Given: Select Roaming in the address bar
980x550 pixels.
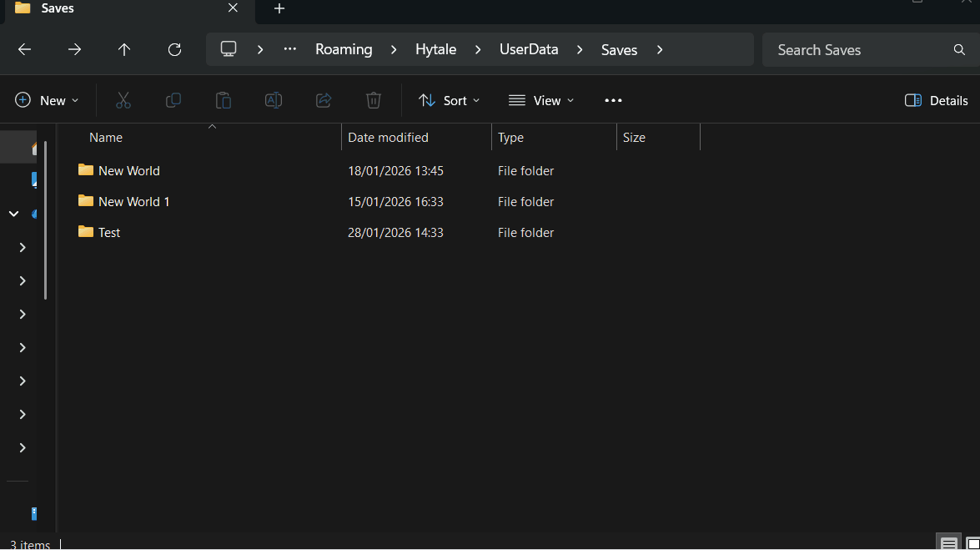Looking at the screenshot, I should point(344,49).
